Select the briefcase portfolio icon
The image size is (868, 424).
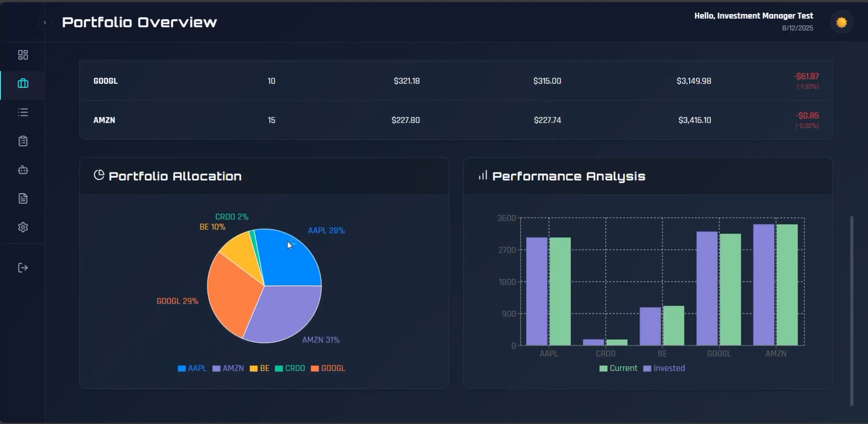(x=23, y=83)
